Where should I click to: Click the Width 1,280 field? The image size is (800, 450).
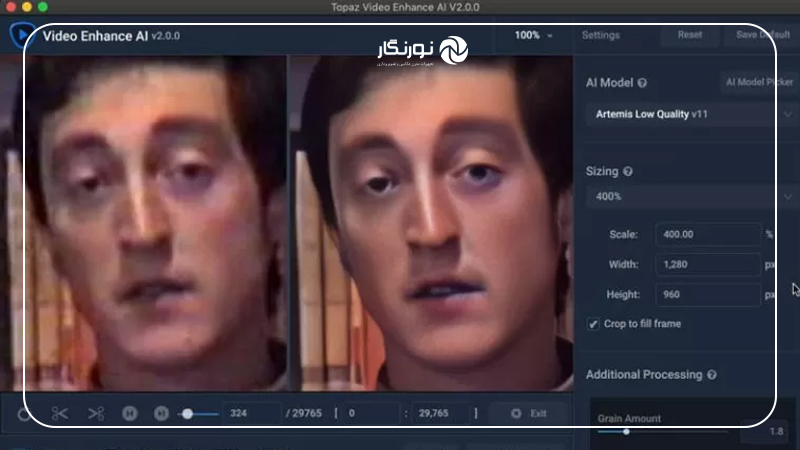coord(708,264)
